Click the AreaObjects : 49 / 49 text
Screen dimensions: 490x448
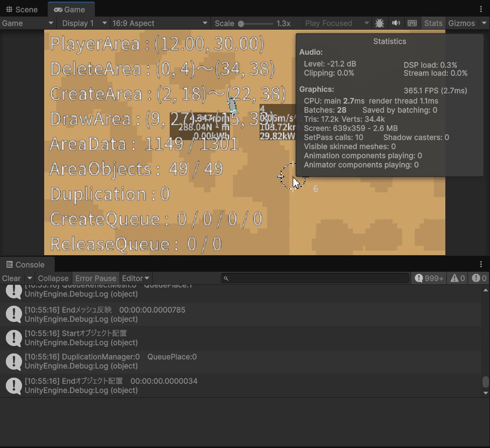pyautogui.click(x=136, y=169)
